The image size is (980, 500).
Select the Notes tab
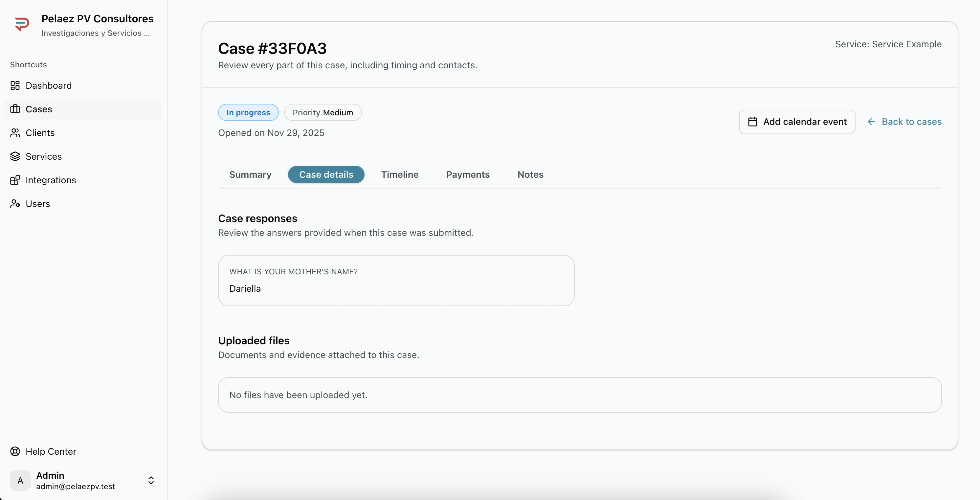pos(530,175)
